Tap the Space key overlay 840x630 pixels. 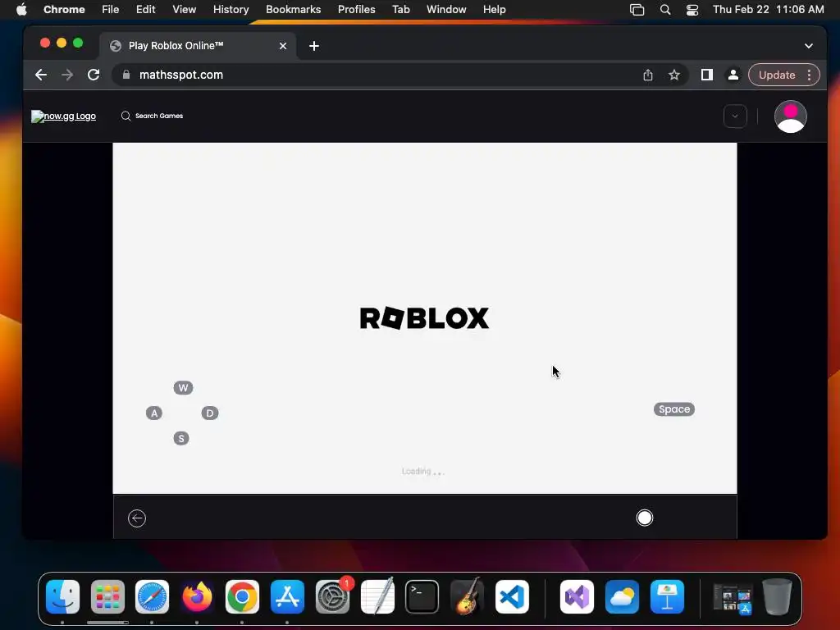[x=674, y=409]
